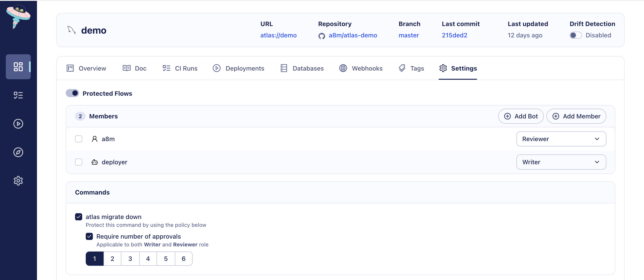Screen dimensions: 644x280
Task: Toggle the Protected Flows switch
Action: (72, 93)
